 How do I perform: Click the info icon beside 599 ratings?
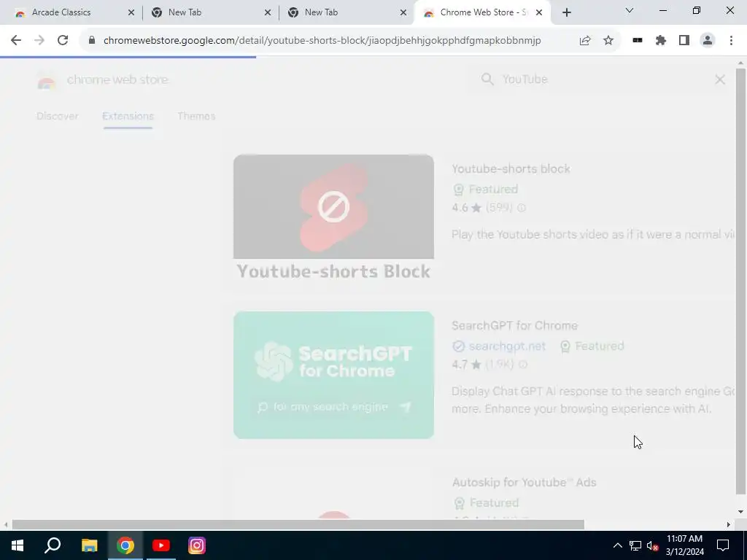(522, 208)
